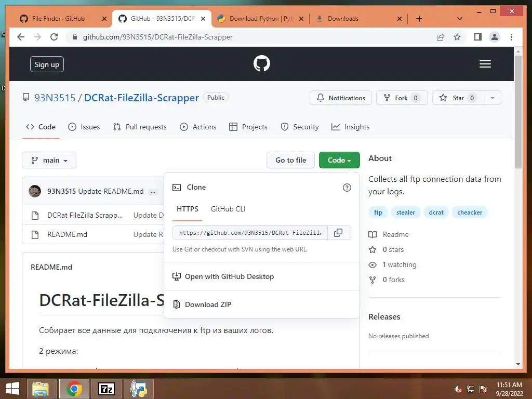Open the 93N3515 owner link
532x399 pixels.
point(55,98)
